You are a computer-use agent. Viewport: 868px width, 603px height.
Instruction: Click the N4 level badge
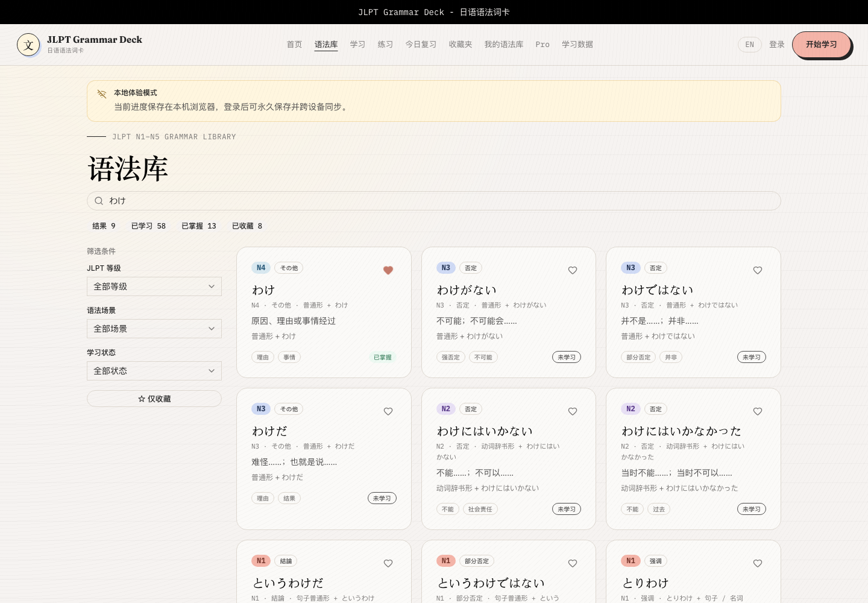tap(261, 268)
